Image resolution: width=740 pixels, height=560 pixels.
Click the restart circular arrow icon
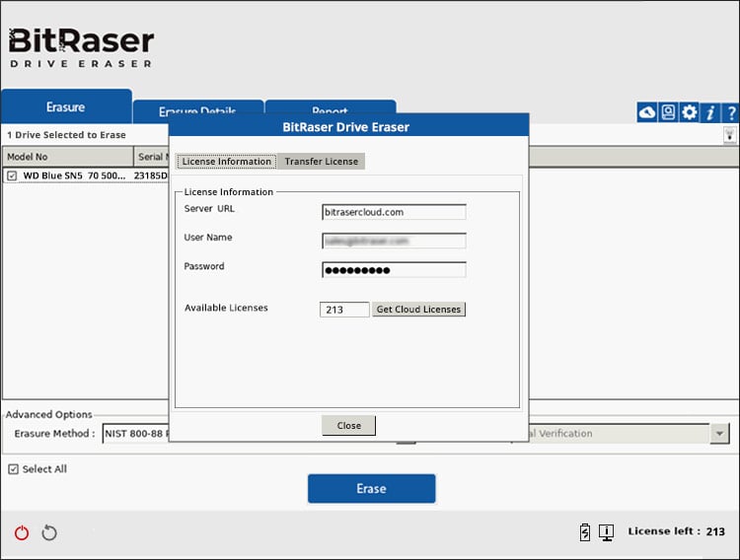tap(49, 532)
